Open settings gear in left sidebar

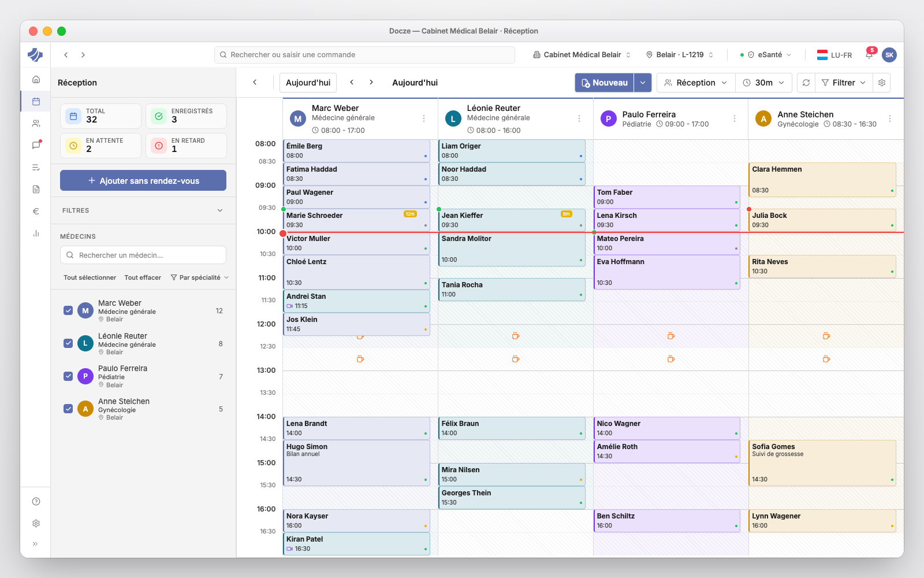pyautogui.click(x=36, y=523)
